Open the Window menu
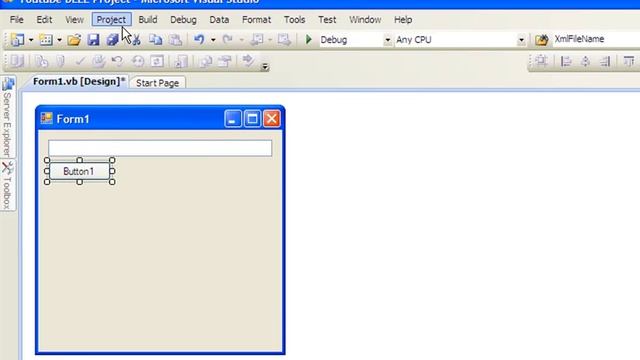The height and width of the screenshot is (360, 640). pos(365,20)
